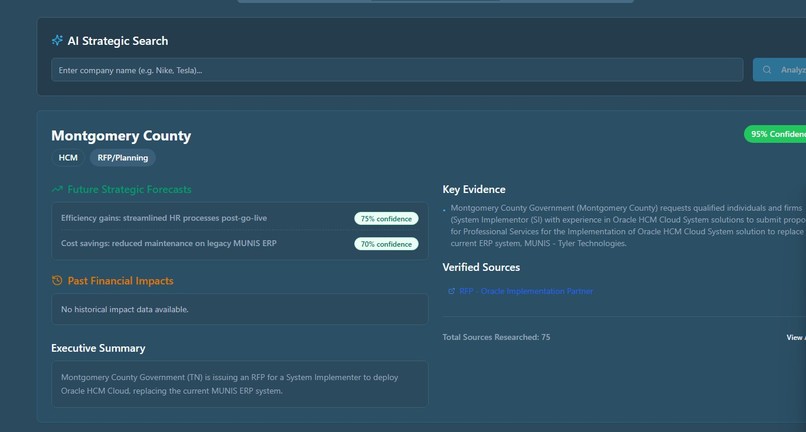
Task: Focus the company name search field
Action: (x=397, y=70)
